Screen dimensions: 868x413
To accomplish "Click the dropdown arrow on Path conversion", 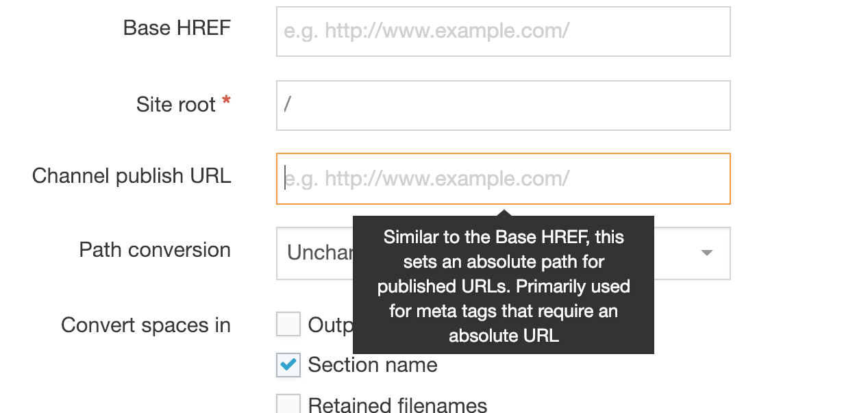I will [706, 253].
